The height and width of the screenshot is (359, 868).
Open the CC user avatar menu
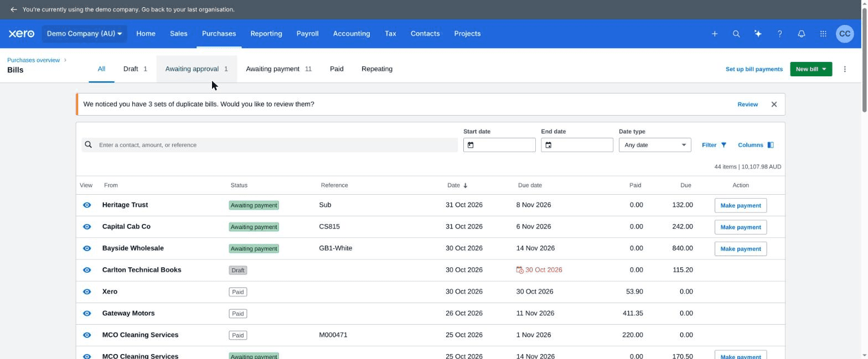coord(845,34)
